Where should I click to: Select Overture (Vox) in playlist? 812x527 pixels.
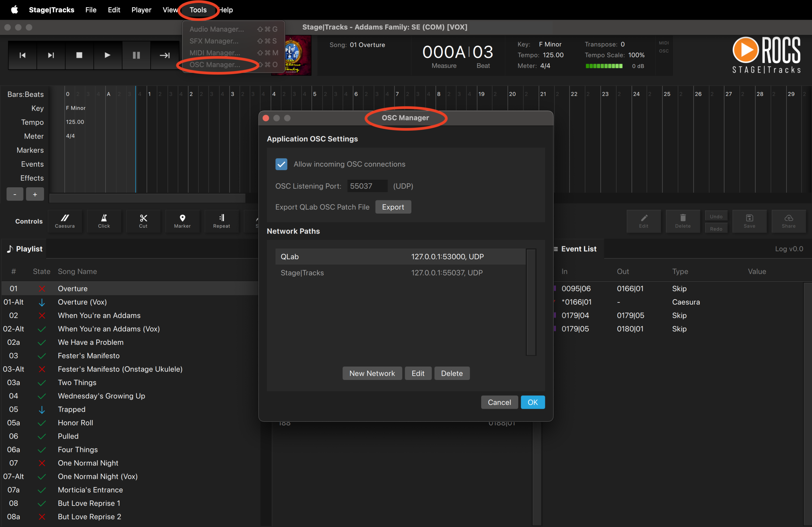point(130,302)
